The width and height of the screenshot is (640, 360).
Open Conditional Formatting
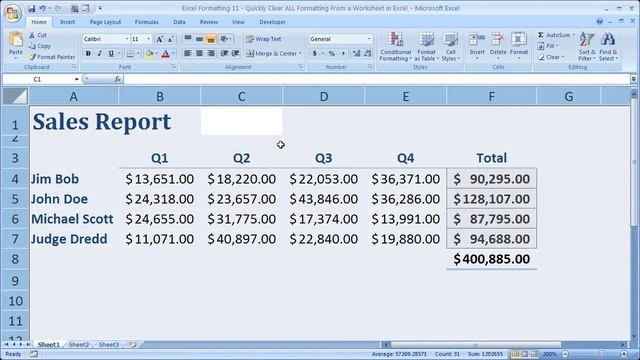point(395,47)
